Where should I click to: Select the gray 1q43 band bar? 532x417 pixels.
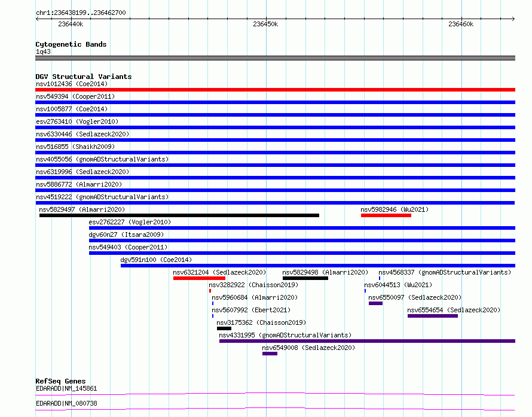(275, 58)
